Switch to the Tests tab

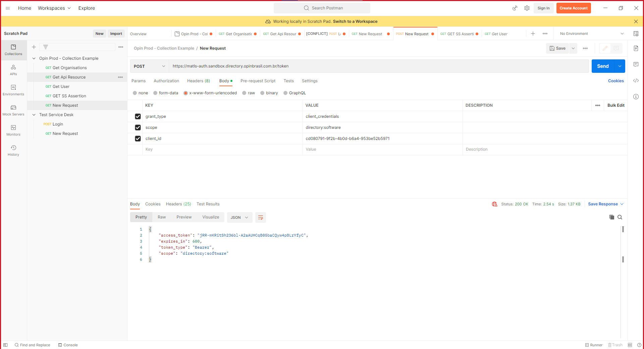pos(289,81)
